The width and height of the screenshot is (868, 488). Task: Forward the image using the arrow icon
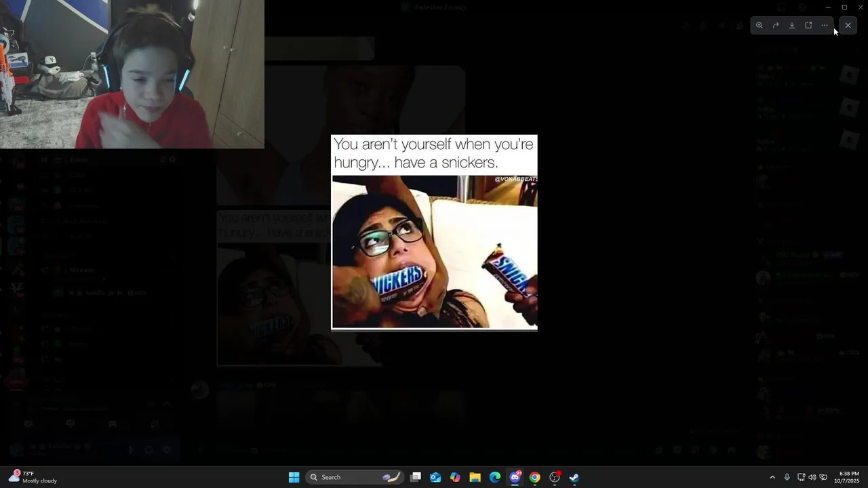tap(776, 26)
